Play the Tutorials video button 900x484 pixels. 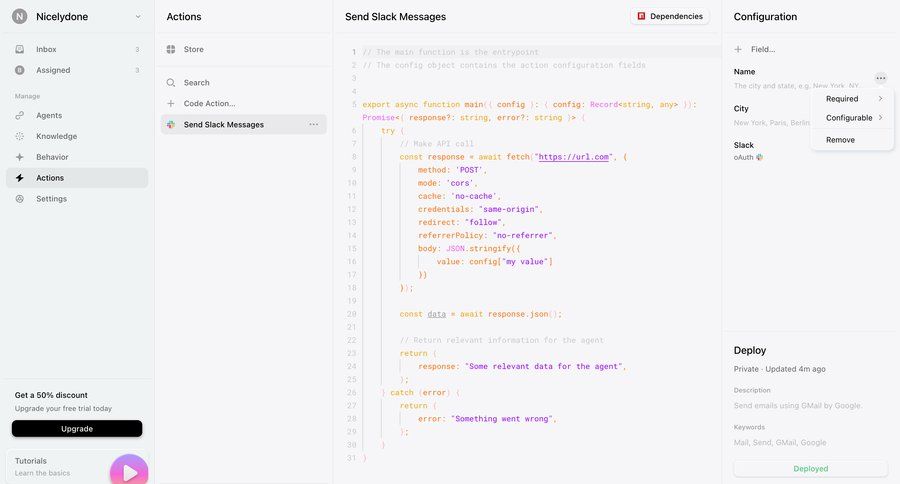click(129, 472)
